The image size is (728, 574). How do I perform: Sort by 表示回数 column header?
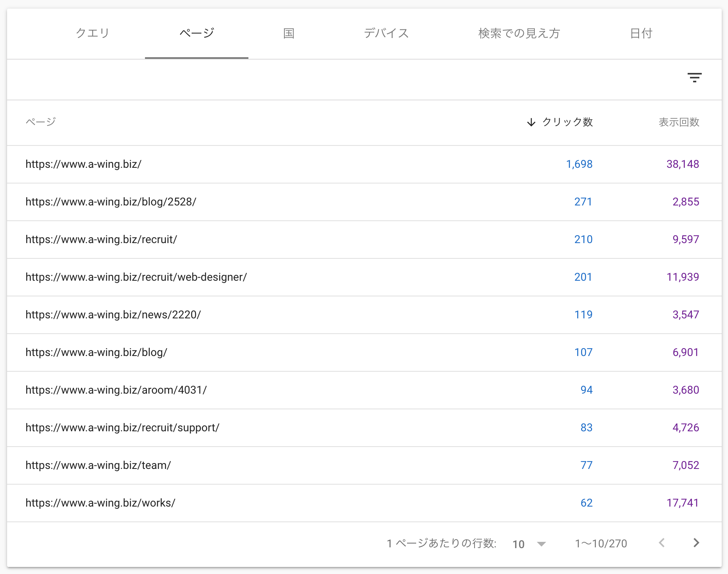point(679,122)
